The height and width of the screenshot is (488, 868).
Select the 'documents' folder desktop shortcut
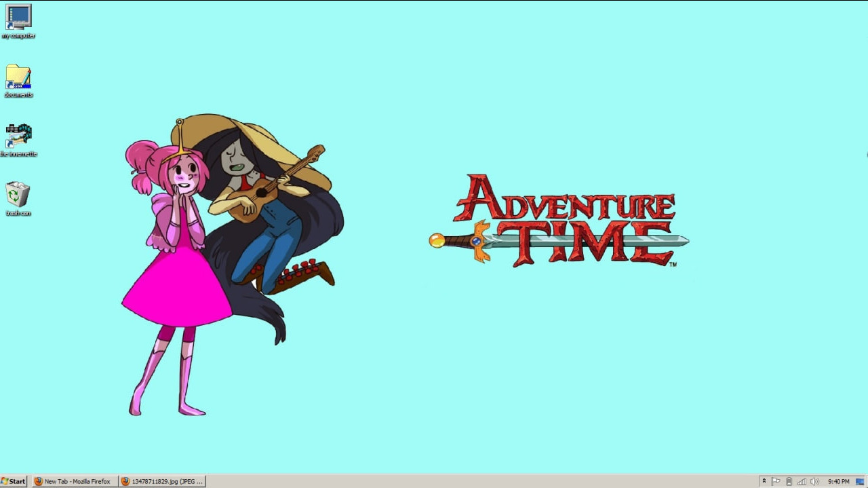point(18,81)
